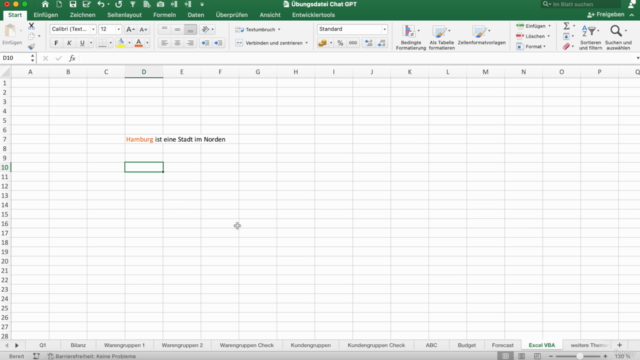Click the AutoSum sigma icon
The width and height of the screenshot is (640, 360).
567,26
